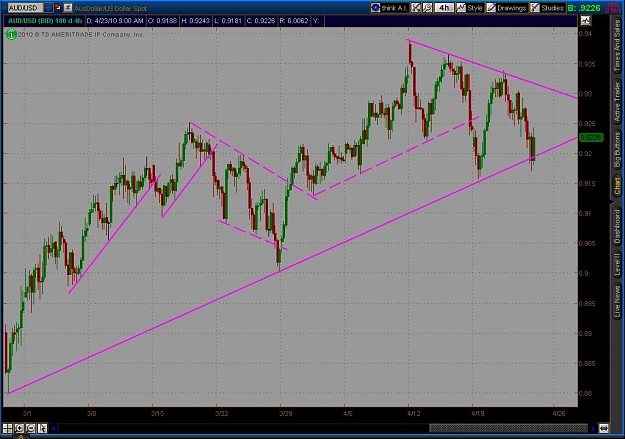This screenshot has width=625, height=439.
Task: Open the 4h timeframe selector
Action: click(444, 8)
